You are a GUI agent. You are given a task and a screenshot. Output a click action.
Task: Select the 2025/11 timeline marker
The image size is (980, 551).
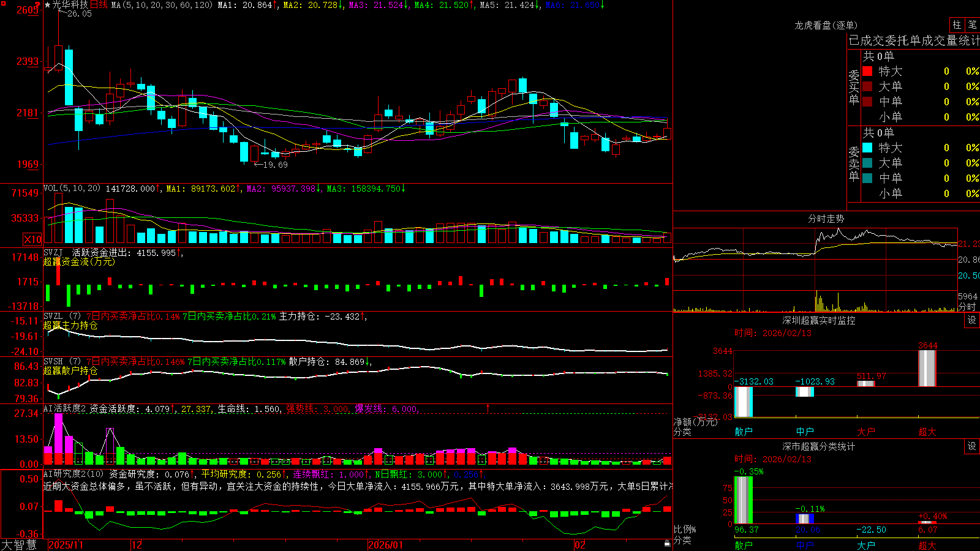(66, 545)
